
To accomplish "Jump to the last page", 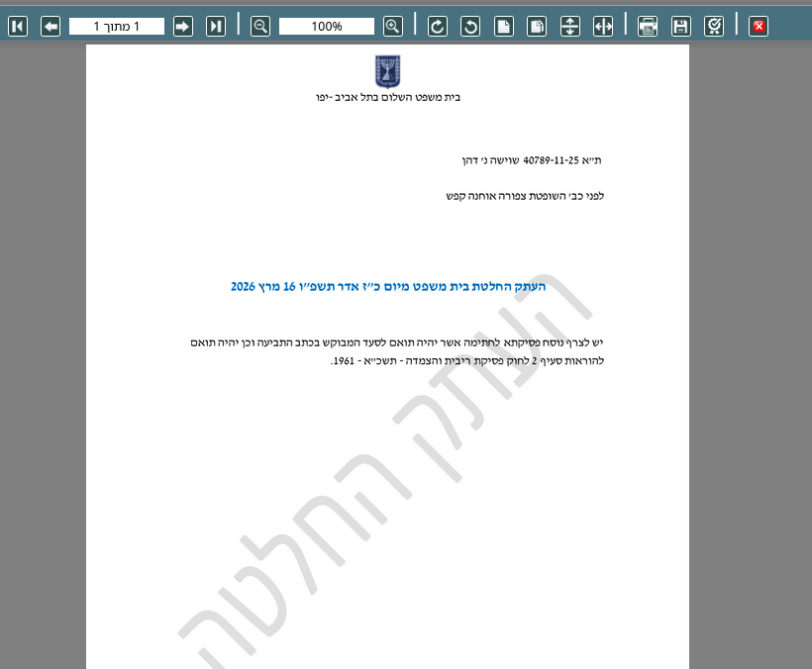I will pos(216,26).
